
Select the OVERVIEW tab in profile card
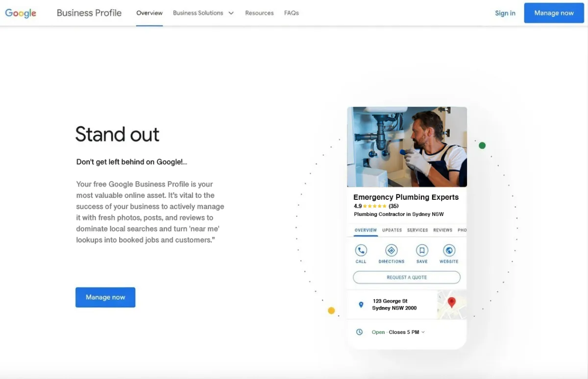(366, 230)
